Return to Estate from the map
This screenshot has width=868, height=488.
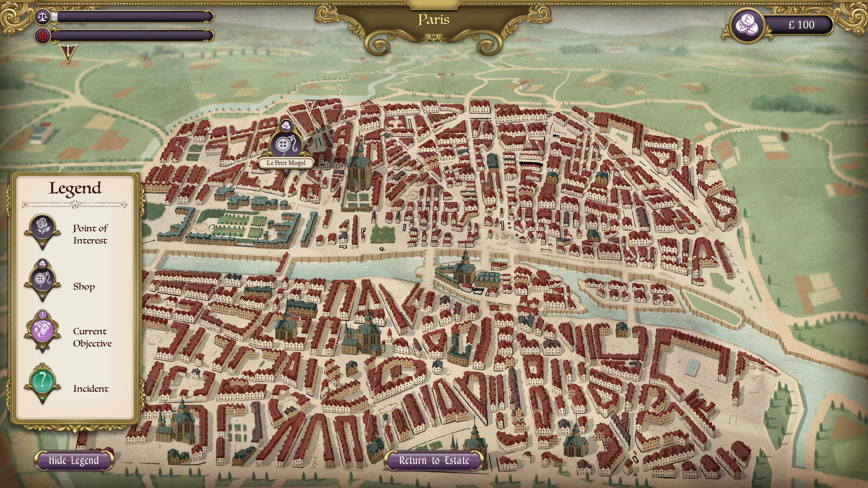[x=434, y=461]
